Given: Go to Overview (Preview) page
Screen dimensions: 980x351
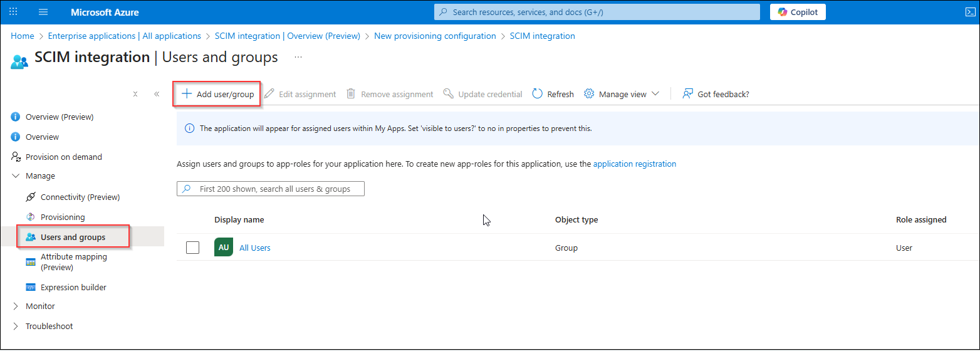Looking at the screenshot, I should tap(59, 117).
